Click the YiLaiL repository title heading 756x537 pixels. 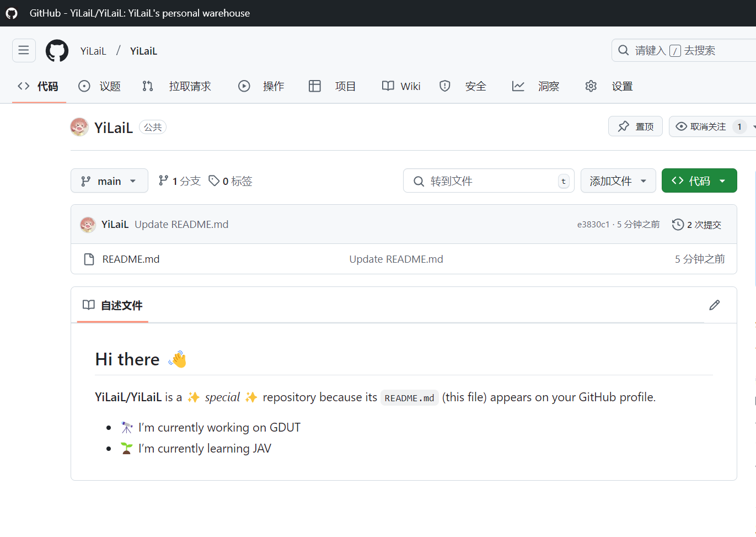(x=114, y=127)
